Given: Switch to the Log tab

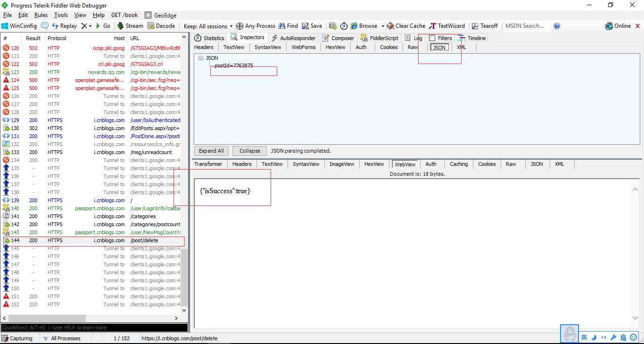Looking at the screenshot, I should coord(413,38).
